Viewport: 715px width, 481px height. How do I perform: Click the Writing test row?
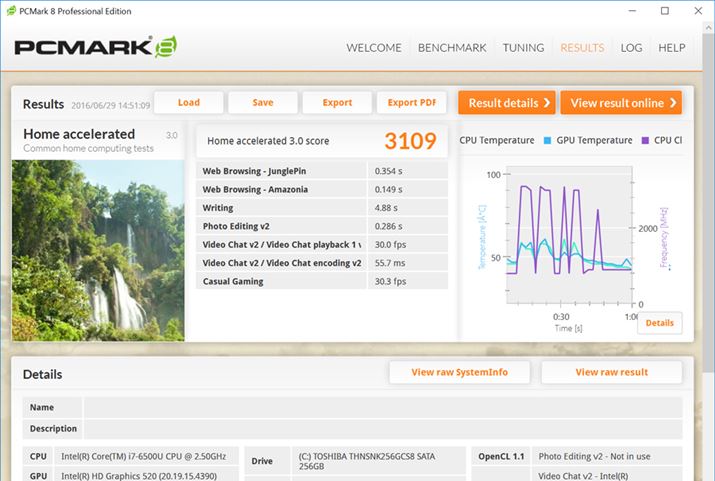[x=322, y=208]
